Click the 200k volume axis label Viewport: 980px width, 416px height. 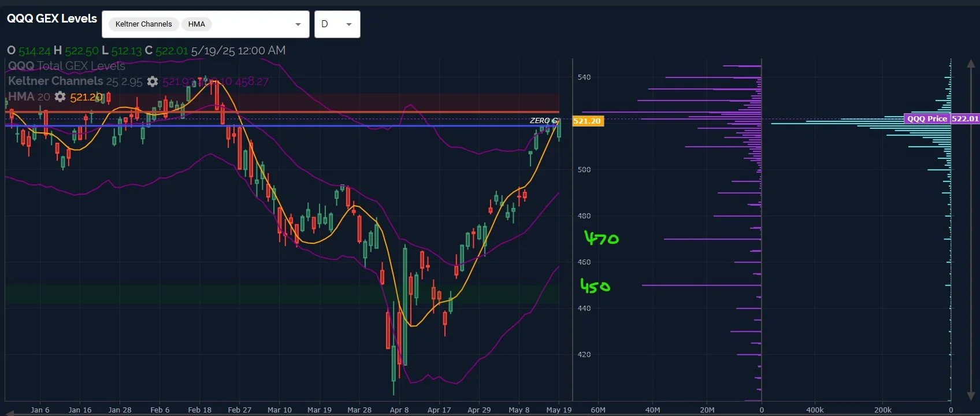pyautogui.click(x=882, y=410)
